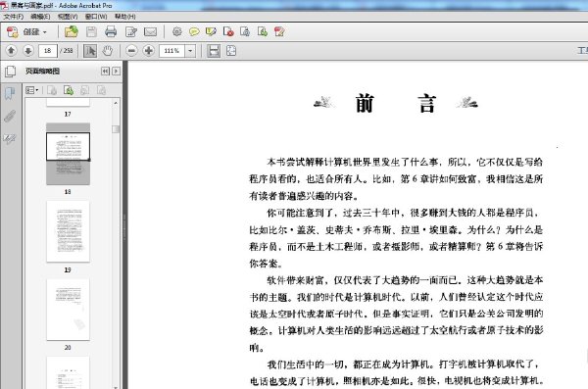Activate the Hand pan tool

pos(108,51)
